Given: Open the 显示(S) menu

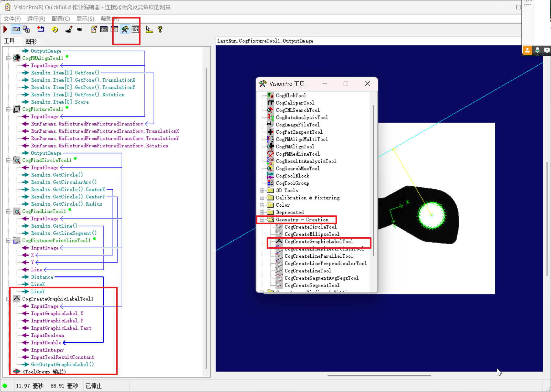Looking at the screenshot, I should (x=85, y=19).
